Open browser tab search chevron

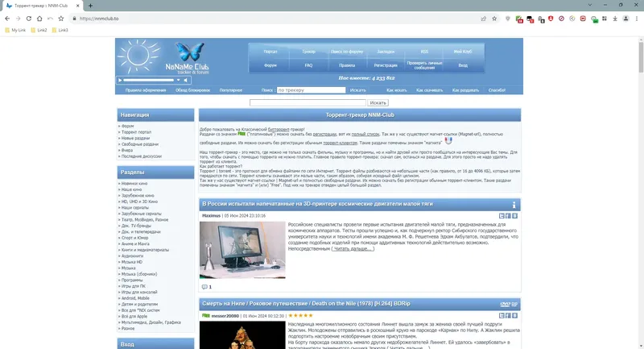tap(590, 5)
